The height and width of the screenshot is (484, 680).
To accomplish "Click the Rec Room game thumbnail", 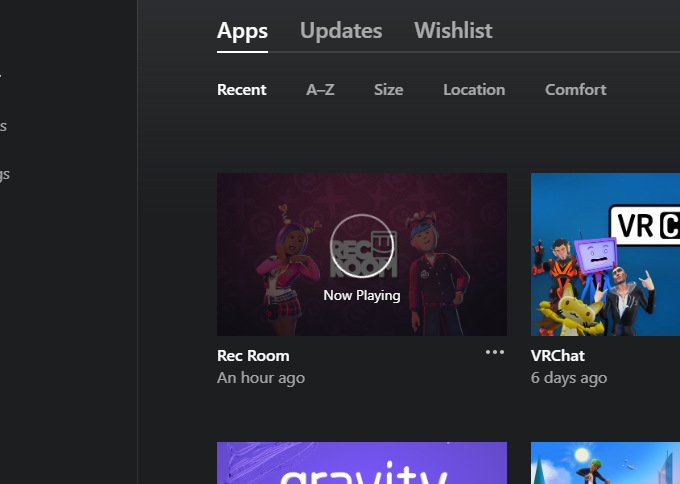I will (x=362, y=254).
